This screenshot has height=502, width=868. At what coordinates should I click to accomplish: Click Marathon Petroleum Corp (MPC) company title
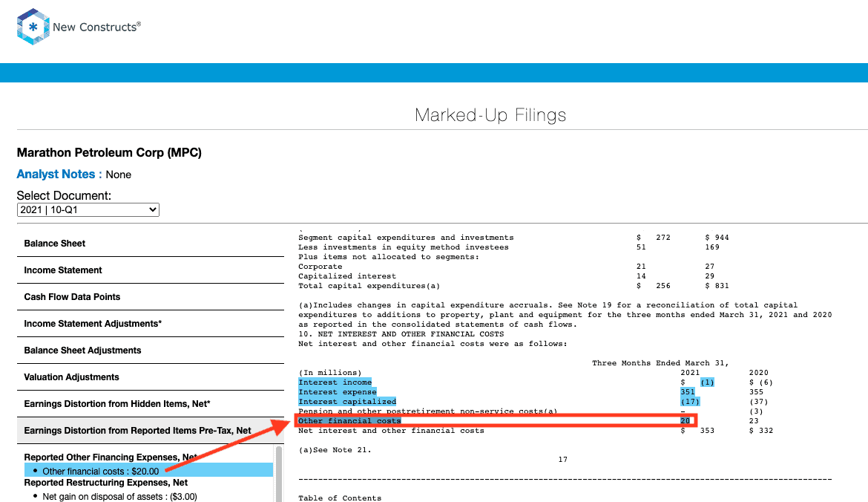109,152
